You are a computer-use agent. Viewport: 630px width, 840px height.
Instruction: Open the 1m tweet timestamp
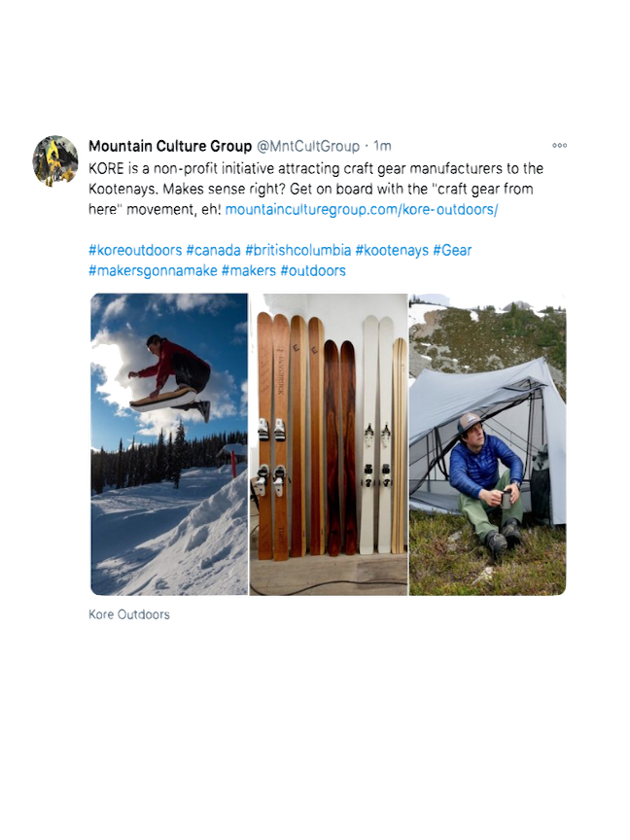(382, 146)
